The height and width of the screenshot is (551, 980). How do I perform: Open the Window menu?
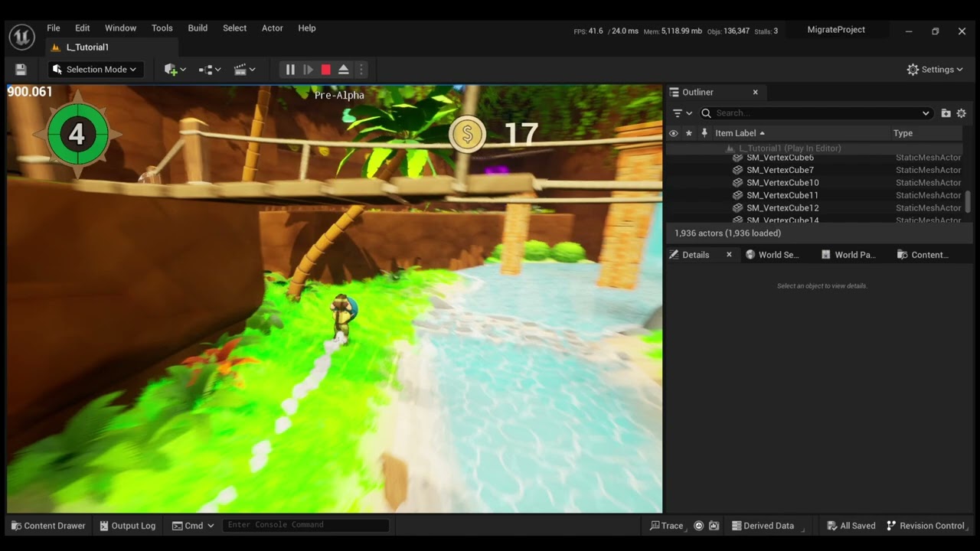click(120, 28)
